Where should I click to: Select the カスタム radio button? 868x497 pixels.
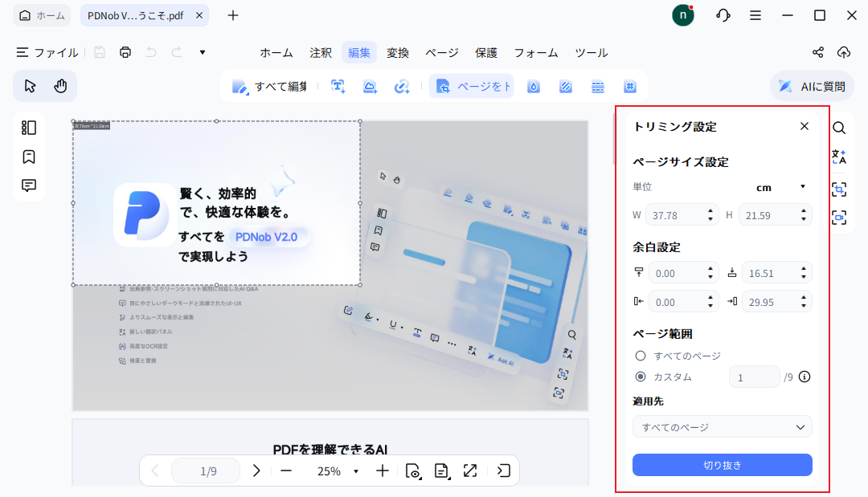(x=641, y=377)
